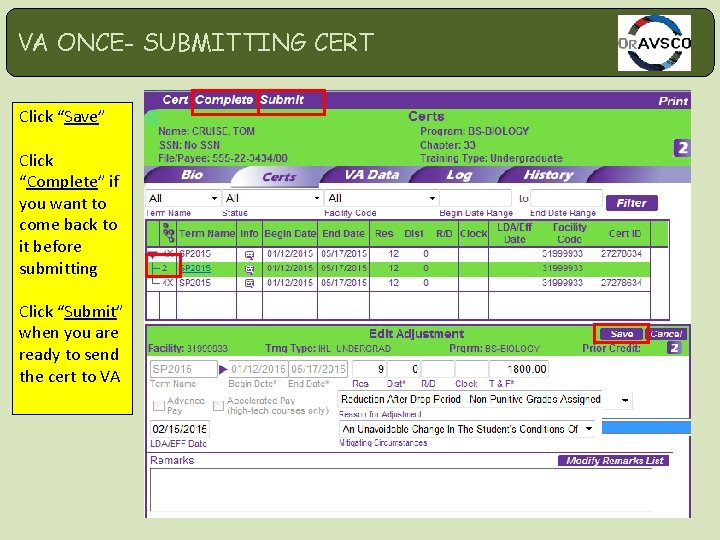Click the Complete menu item
The height and width of the screenshot is (540, 720).
click(224, 100)
